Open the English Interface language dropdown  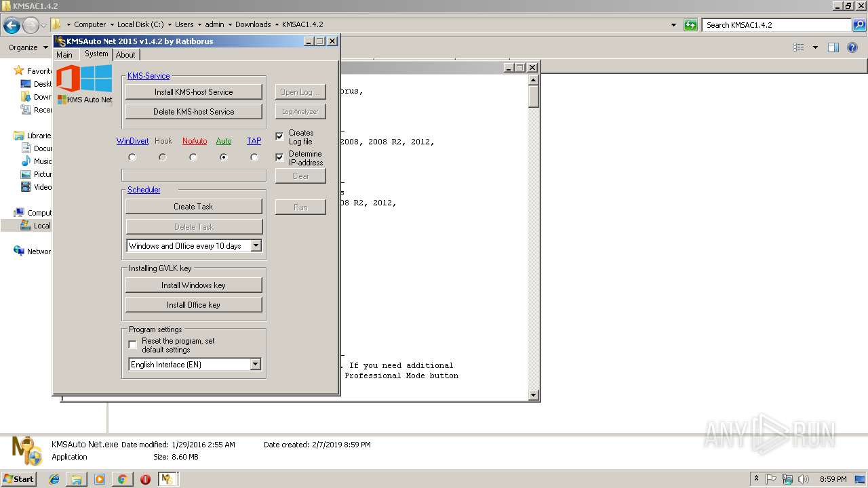pyautogui.click(x=256, y=365)
